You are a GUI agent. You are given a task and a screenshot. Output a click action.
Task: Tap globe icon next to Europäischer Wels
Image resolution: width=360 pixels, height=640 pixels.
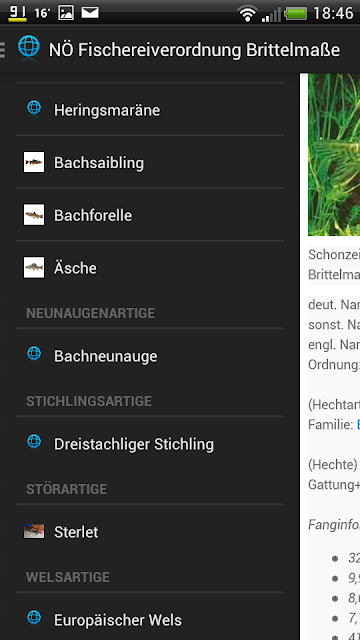tap(34, 618)
